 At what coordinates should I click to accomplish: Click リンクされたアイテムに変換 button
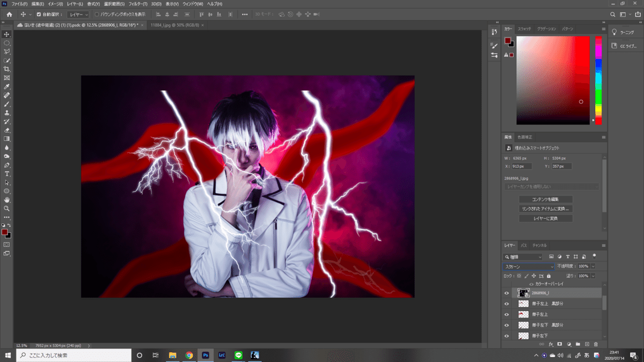coord(546,209)
